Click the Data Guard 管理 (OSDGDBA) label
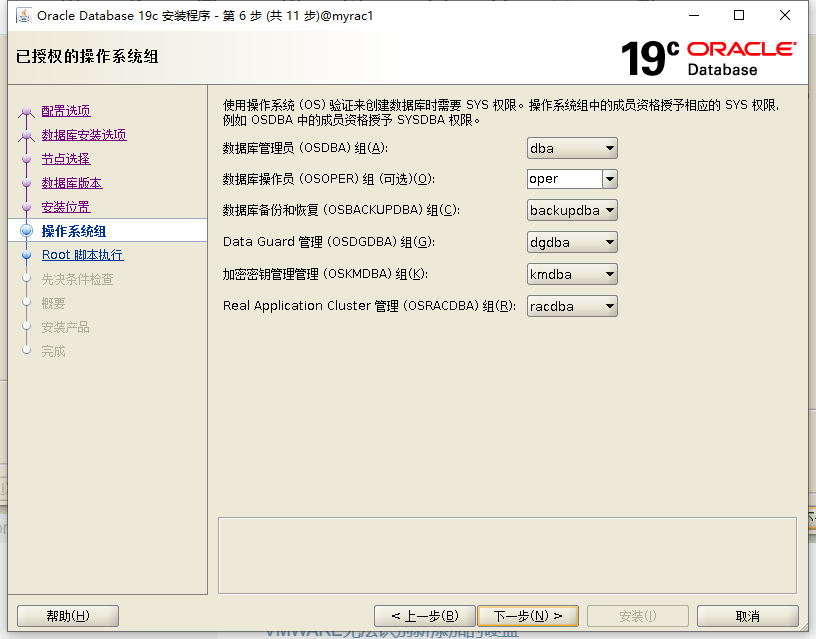816x639 pixels. [x=328, y=242]
